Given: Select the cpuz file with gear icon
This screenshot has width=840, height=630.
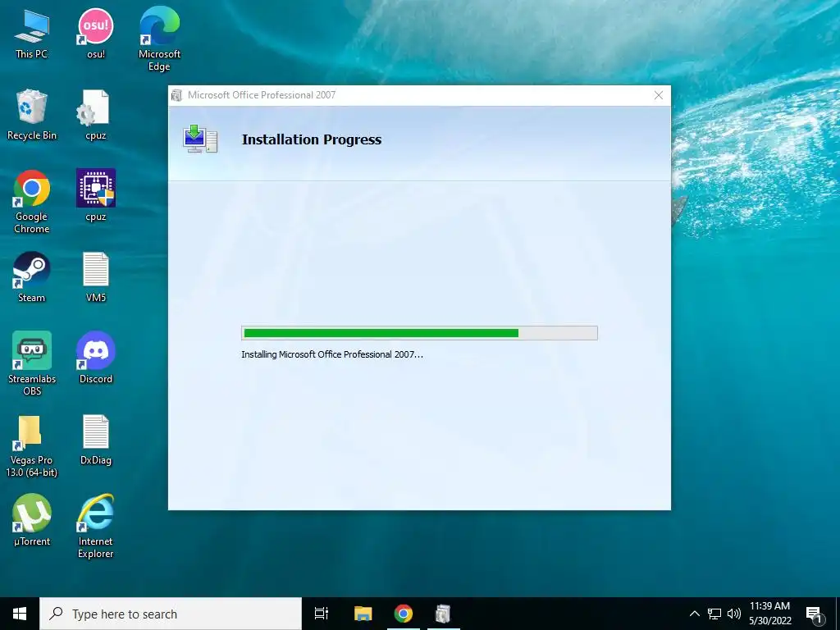Looking at the screenshot, I should point(96,115).
